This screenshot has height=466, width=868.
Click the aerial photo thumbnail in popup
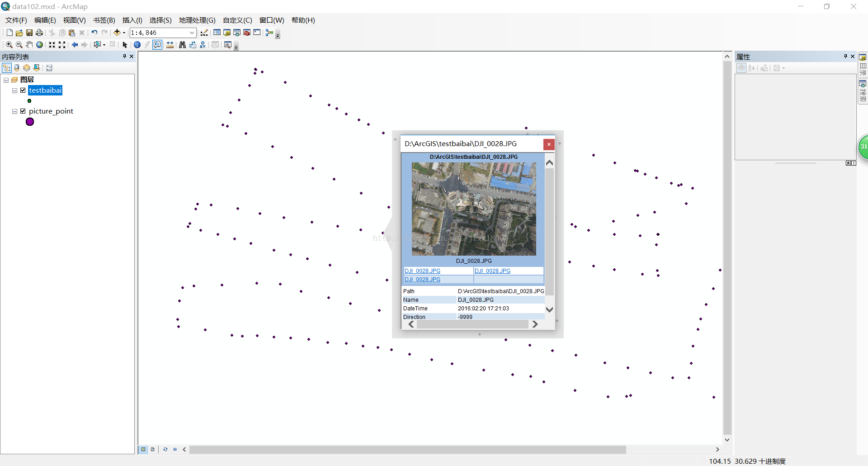coord(474,209)
